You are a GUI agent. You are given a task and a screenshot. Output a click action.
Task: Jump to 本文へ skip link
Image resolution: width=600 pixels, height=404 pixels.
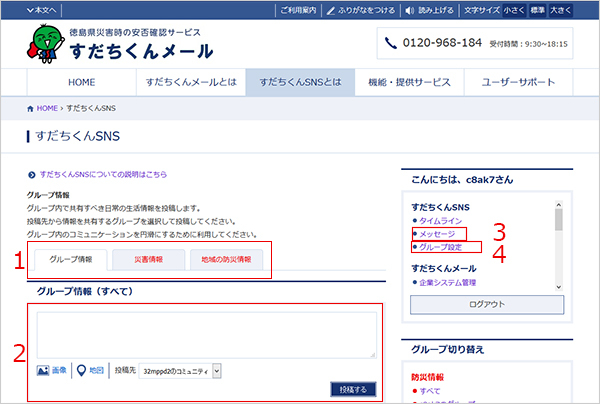pos(30,10)
